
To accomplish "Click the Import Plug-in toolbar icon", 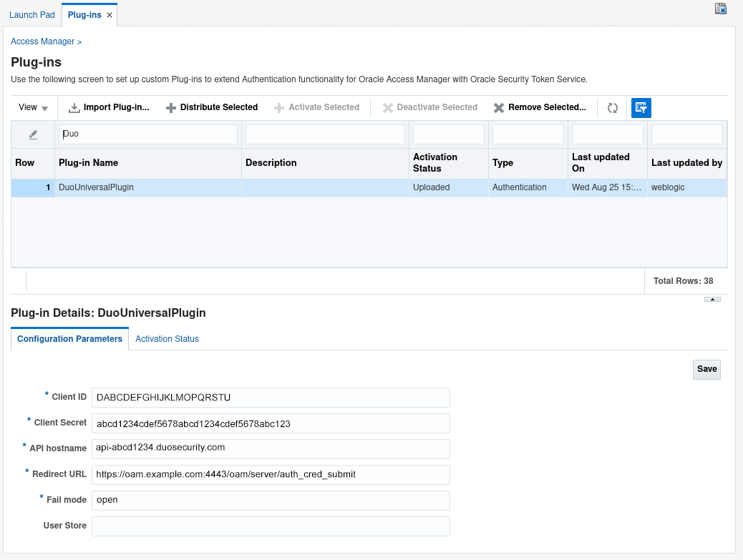I will coord(74,107).
